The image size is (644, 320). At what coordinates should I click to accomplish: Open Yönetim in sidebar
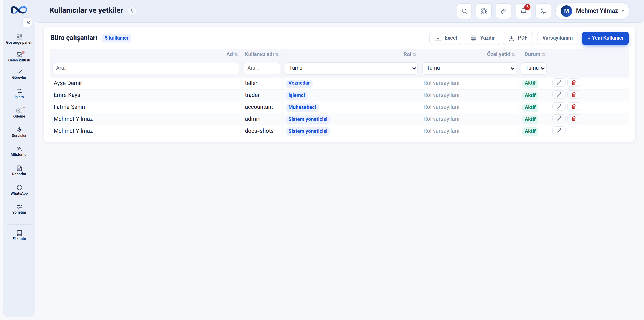(x=19, y=209)
